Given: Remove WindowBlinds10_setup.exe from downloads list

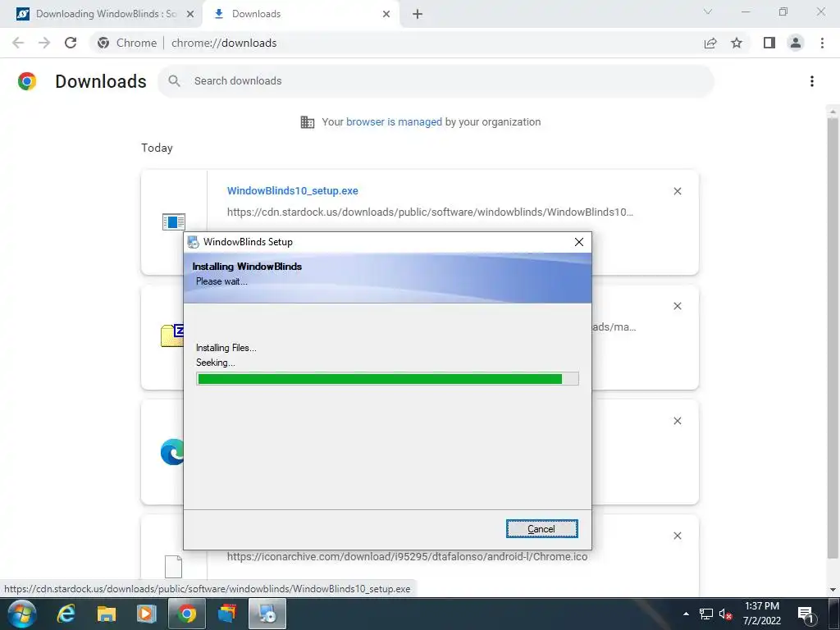Looking at the screenshot, I should coord(677,191).
